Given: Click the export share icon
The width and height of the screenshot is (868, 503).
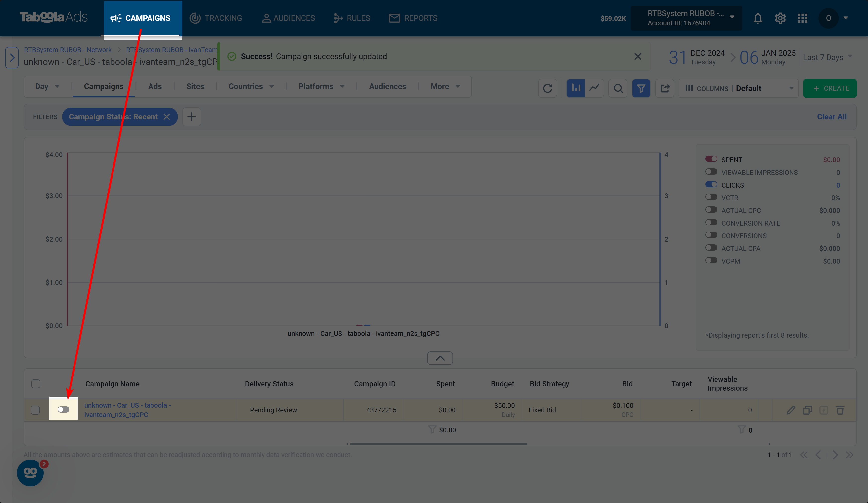Looking at the screenshot, I should [664, 88].
